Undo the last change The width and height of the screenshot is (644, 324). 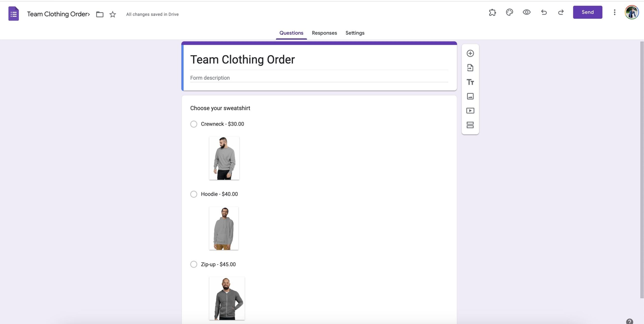(544, 12)
